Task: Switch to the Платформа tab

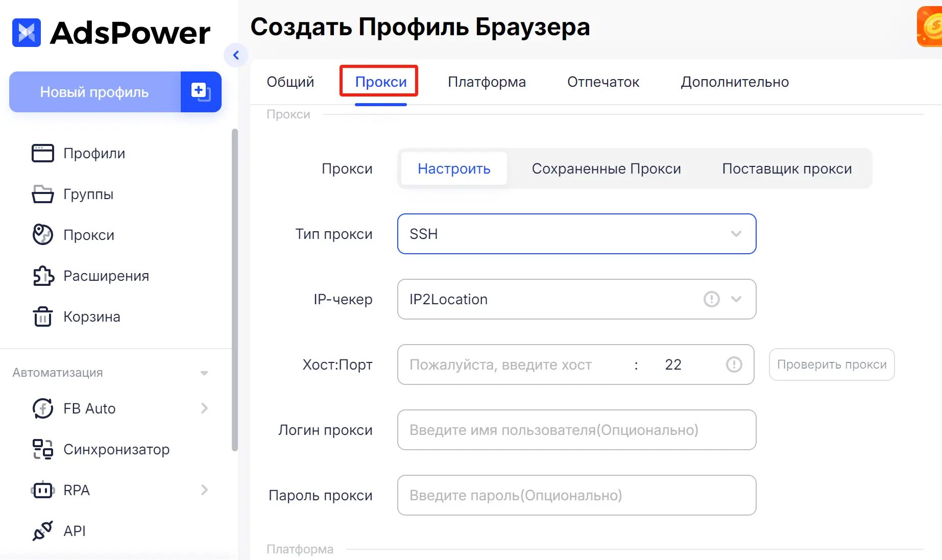Action: [487, 82]
